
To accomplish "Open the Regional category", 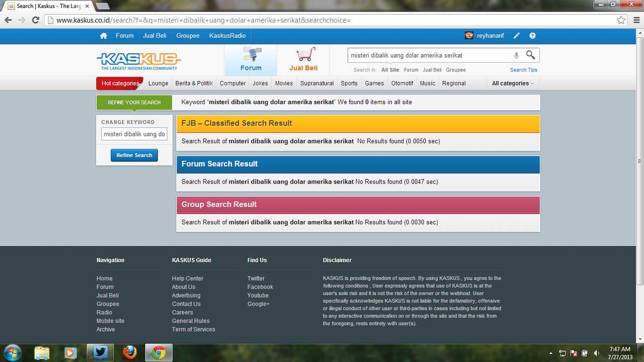I will [x=454, y=83].
